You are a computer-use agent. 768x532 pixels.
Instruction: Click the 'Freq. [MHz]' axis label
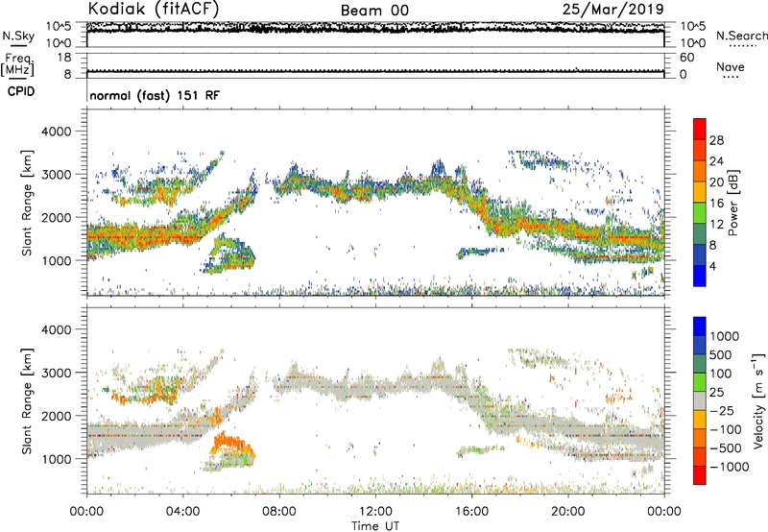[17, 65]
